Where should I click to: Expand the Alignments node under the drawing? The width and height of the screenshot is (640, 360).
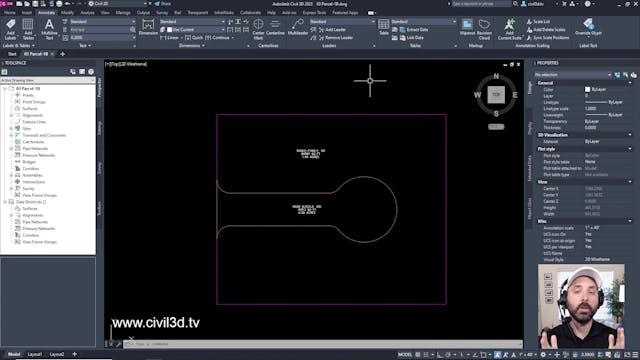(11, 115)
